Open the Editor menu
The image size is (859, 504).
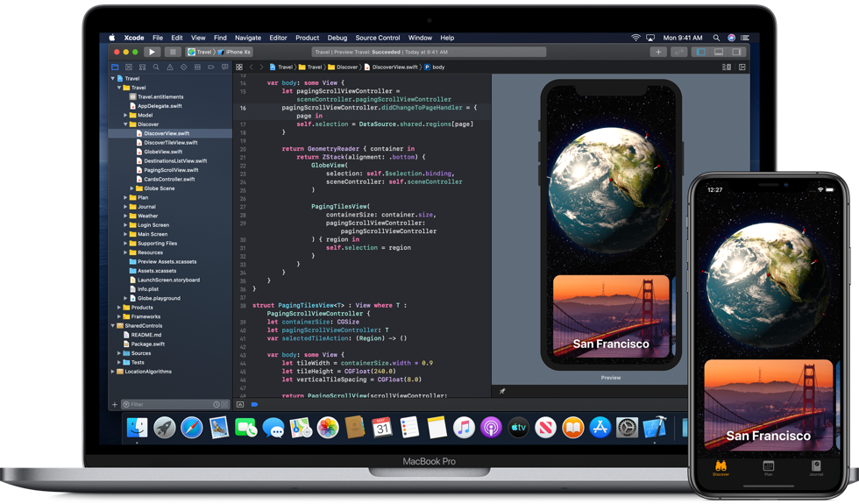tap(279, 38)
